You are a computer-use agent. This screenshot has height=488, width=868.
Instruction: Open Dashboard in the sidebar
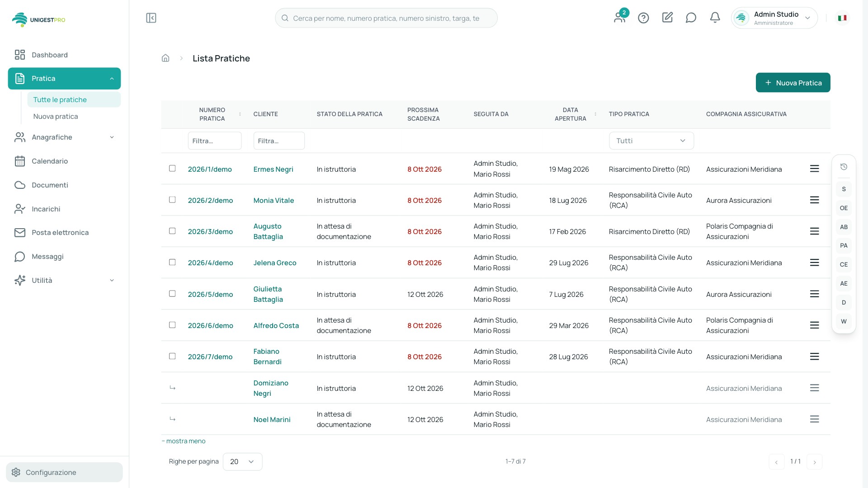coord(64,55)
